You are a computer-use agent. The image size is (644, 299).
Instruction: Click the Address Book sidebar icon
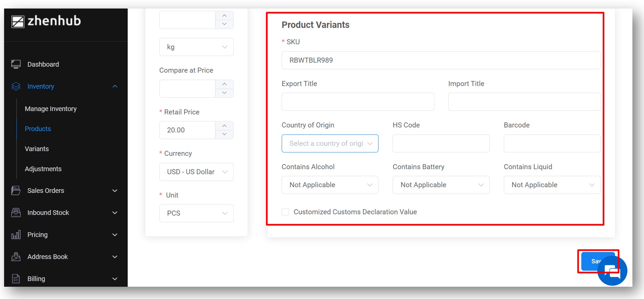click(16, 257)
